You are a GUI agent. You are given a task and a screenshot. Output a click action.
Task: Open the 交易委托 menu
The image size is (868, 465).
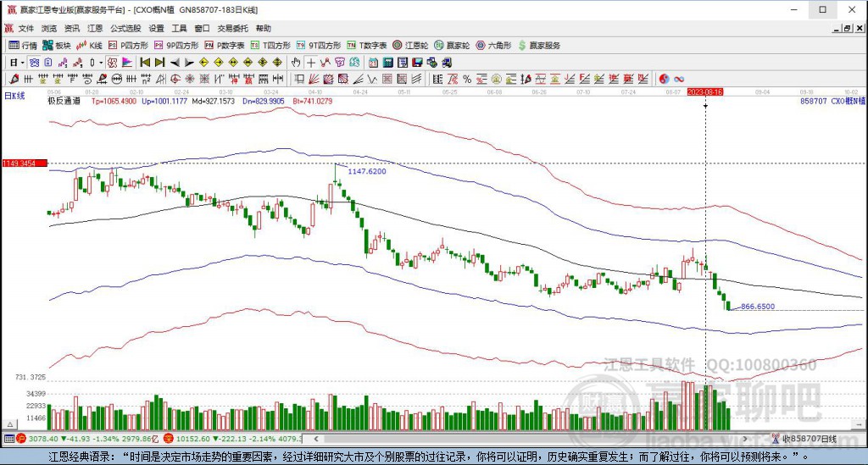coord(232,28)
